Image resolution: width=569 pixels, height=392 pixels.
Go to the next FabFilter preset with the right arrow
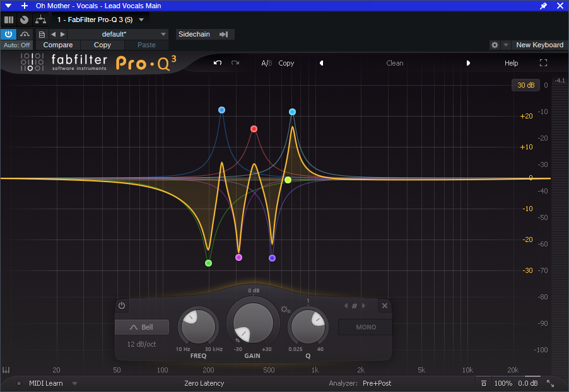click(468, 63)
